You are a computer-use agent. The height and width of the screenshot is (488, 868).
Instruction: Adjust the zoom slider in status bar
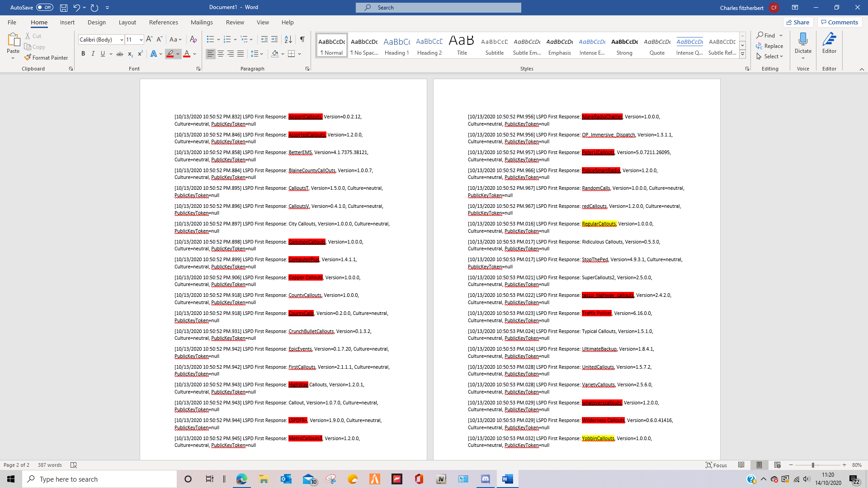813,465
